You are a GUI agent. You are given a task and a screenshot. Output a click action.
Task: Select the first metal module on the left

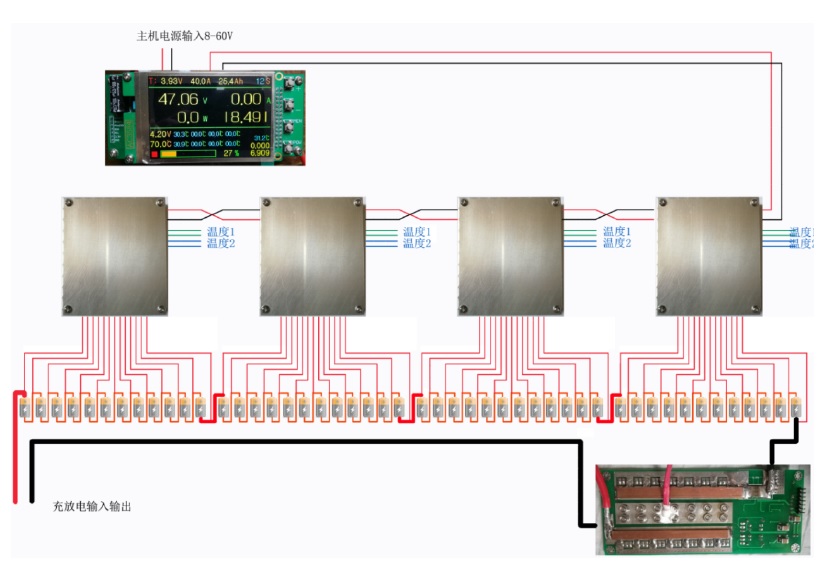click(113, 256)
